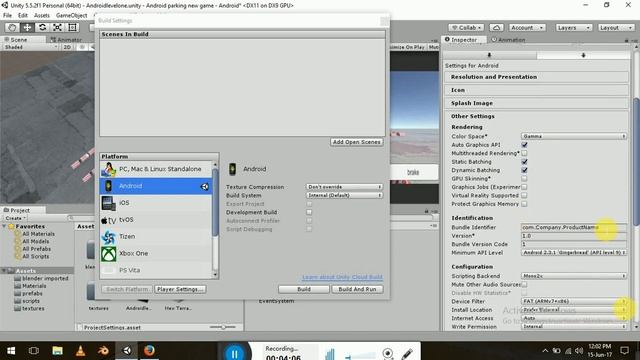Open Player Settings from Build Settings

point(180,289)
